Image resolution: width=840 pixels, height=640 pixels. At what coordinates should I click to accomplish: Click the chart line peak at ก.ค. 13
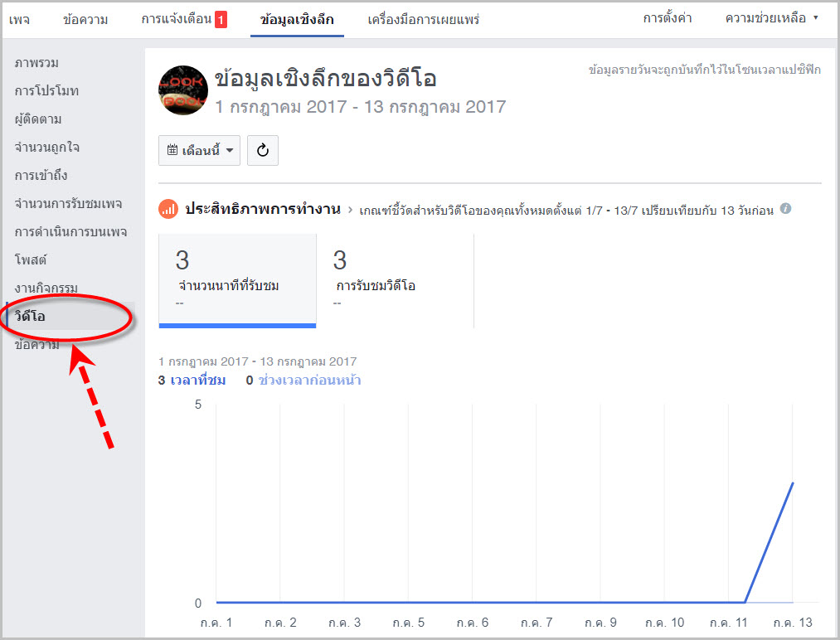[793, 483]
